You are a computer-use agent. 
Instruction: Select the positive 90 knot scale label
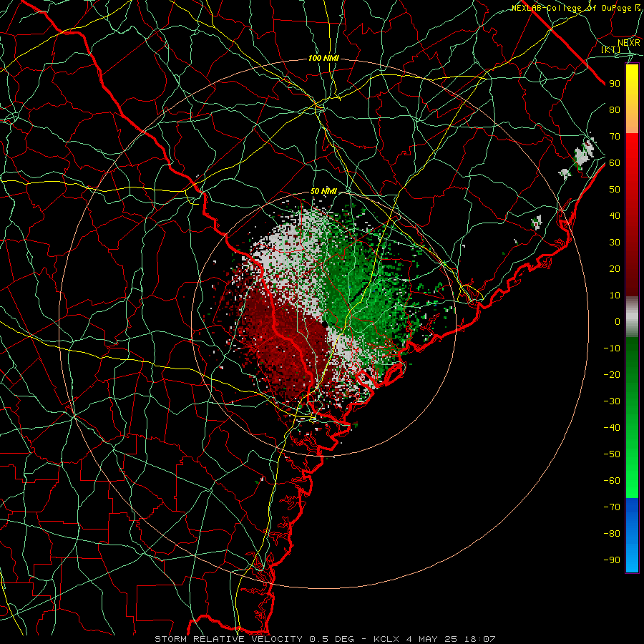click(x=615, y=84)
